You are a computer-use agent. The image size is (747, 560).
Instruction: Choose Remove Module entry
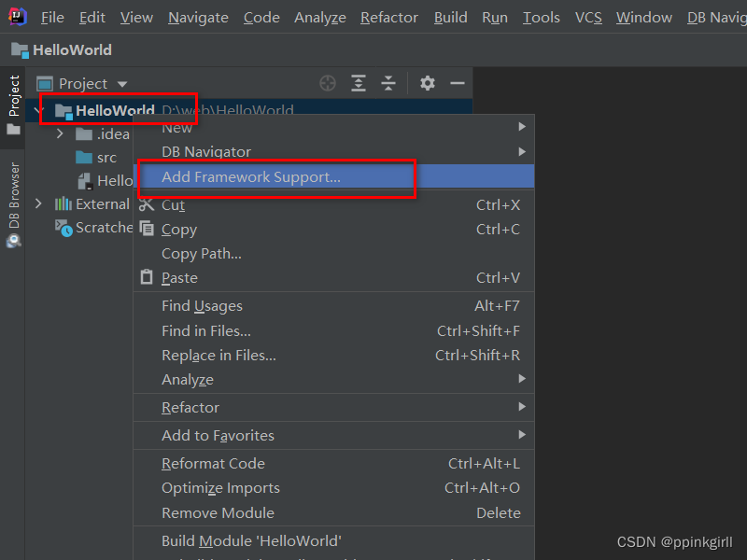click(x=333, y=512)
